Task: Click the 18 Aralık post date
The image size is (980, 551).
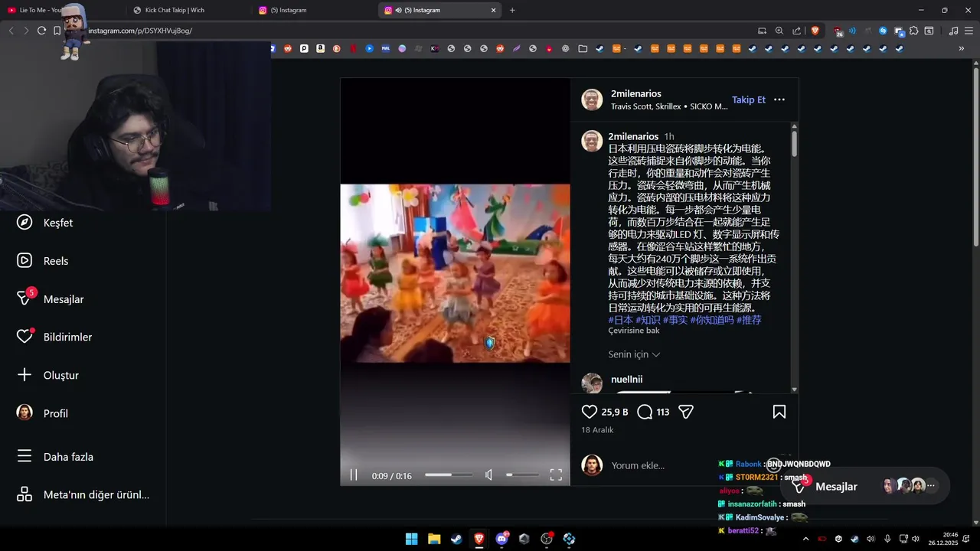Action: point(597,430)
